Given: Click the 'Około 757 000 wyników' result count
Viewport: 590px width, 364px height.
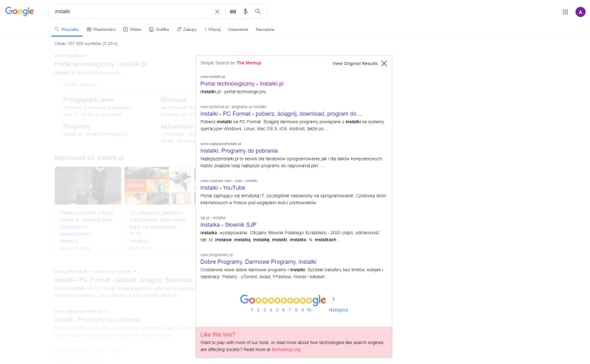Looking at the screenshot, I should (86, 43).
